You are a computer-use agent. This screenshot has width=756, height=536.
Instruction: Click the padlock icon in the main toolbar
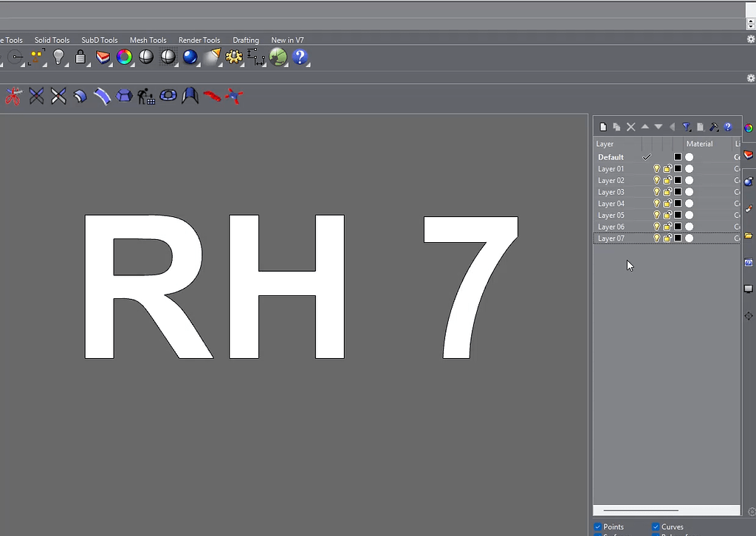pyautogui.click(x=80, y=57)
